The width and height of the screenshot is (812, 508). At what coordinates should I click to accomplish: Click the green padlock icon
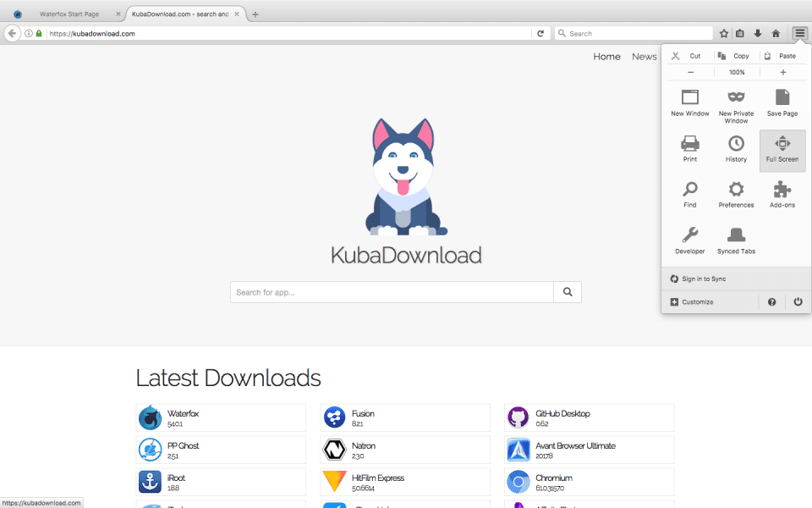[x=39, y=33]
